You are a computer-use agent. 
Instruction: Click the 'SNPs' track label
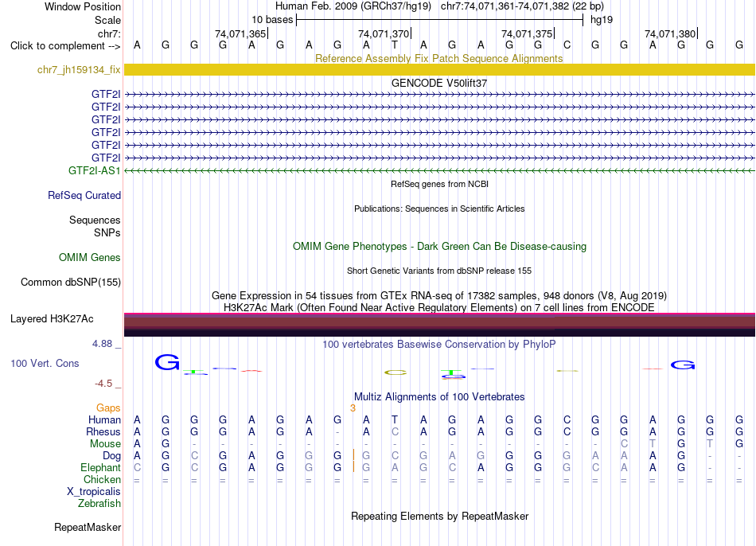[107, 232]
